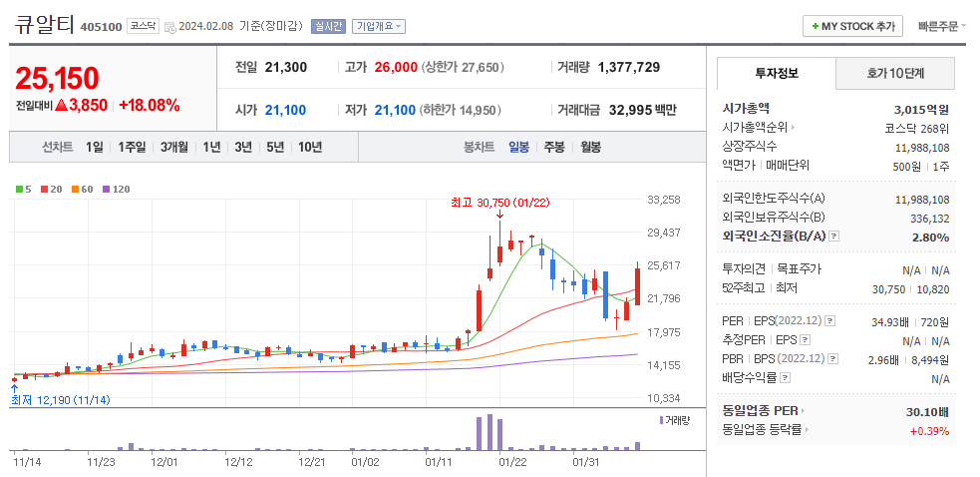Click the red up-triangle beside 3,850

(61, 106)
